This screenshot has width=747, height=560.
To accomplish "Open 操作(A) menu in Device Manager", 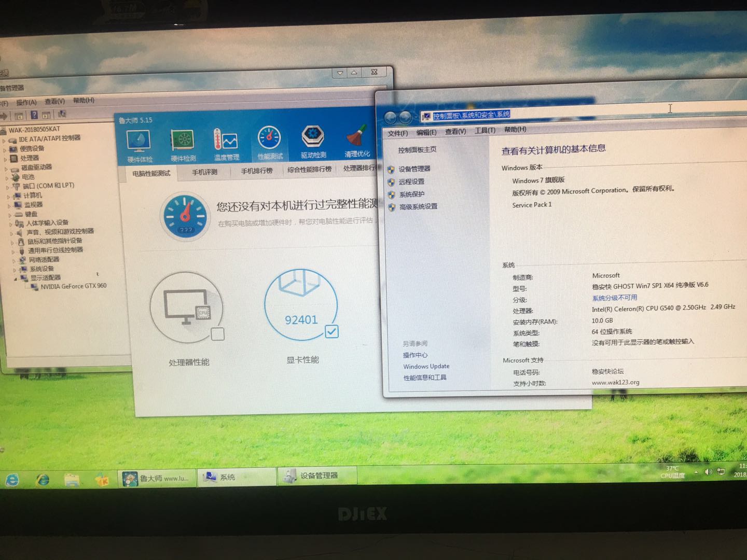I will pos(26,102).
